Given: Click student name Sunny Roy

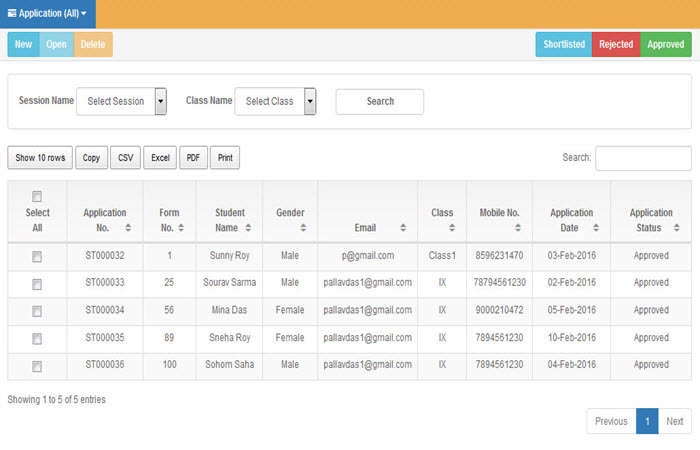Looking at the screenshot, I should click(229, 256).
